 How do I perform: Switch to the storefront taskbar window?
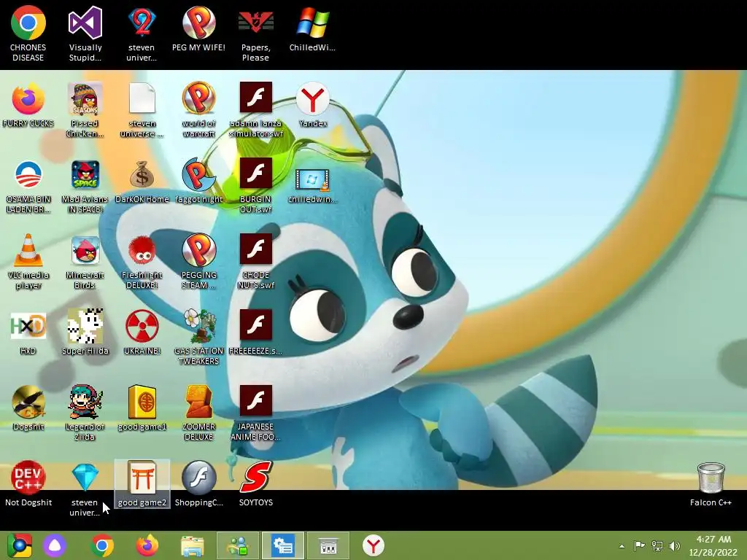coord(328,545)
